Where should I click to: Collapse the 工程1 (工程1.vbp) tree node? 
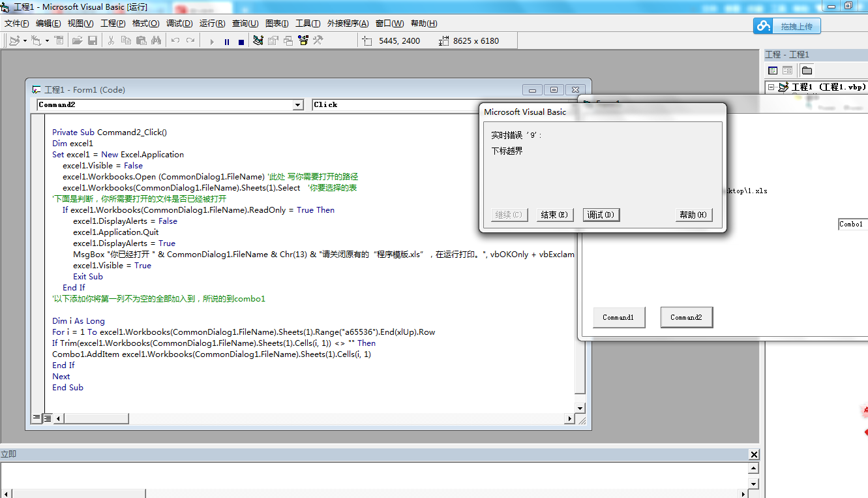pos(771,87)
